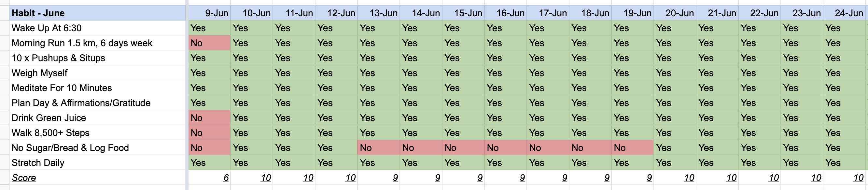The width and height of the screenshot is (868, 190).
Task: Select the 'No' cell for No Sugar/Bread on 16-Jun
Action: pos(505,148)
